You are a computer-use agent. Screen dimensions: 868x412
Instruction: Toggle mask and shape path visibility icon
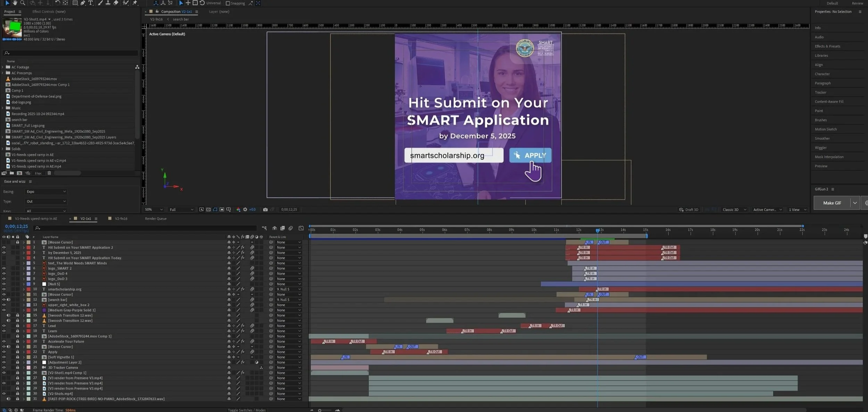pos(215,209)
